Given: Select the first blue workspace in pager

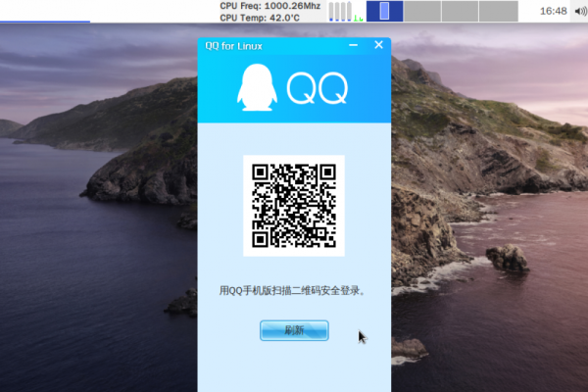Looking at the screenshot, I should pos(384,11).
